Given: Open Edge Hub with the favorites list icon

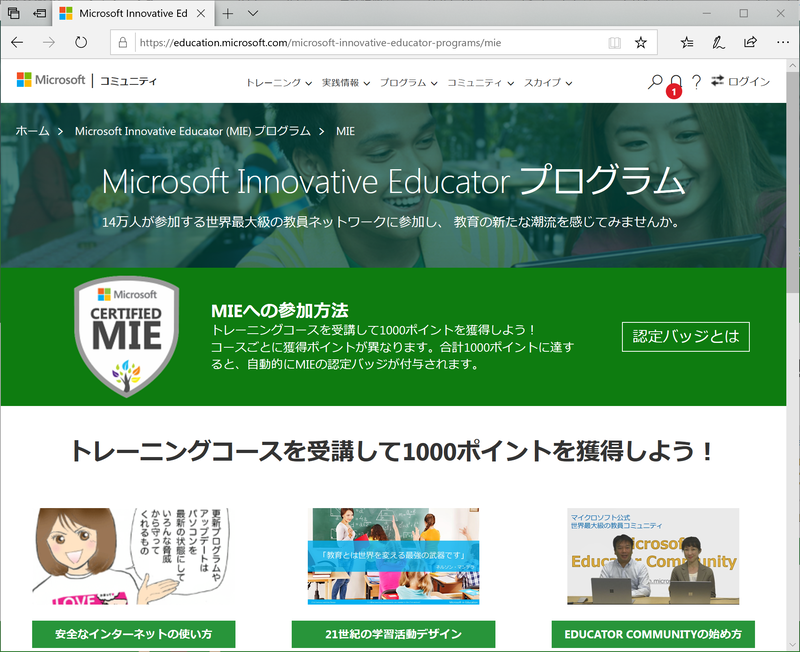Looking at the screenshot, I should tap(687, 42).
